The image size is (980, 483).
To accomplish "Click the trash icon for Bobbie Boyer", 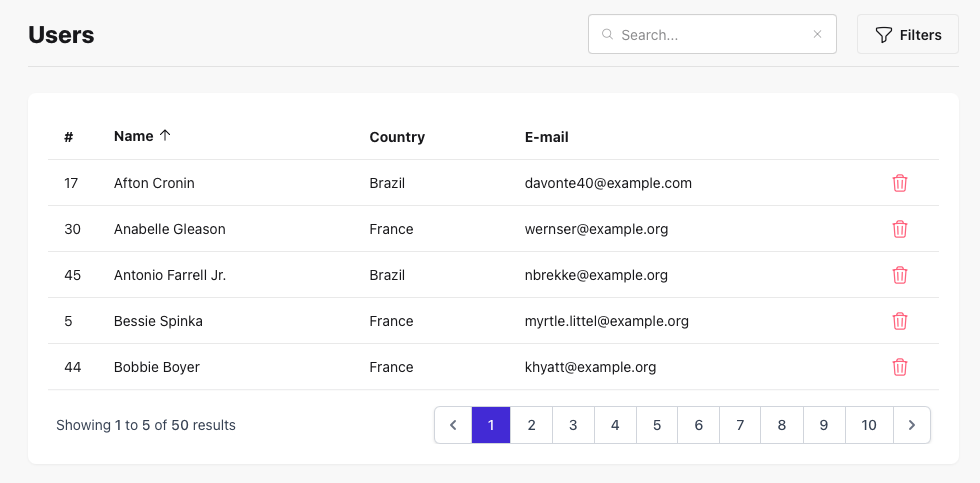I will coord(900,367).
